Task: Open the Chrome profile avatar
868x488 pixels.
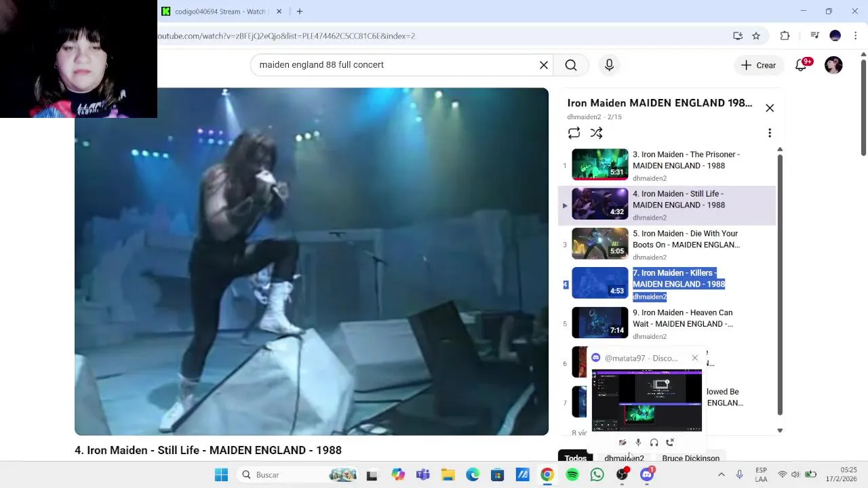Action: click(835, 36)
